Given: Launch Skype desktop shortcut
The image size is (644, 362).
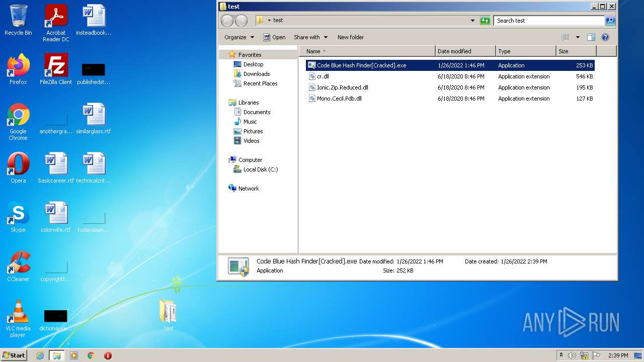Looking at the screenshot, I should (x=18, y=217).
